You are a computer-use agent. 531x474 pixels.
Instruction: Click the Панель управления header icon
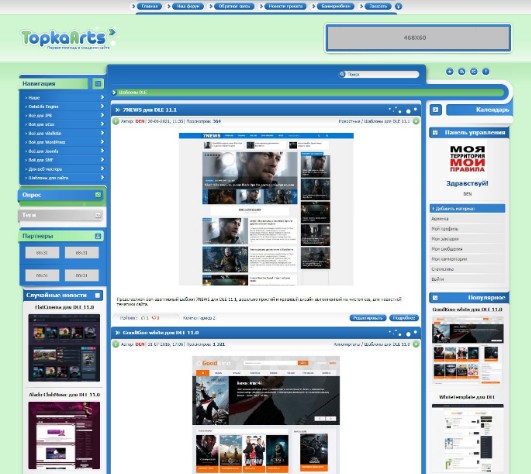coord(436,132)
